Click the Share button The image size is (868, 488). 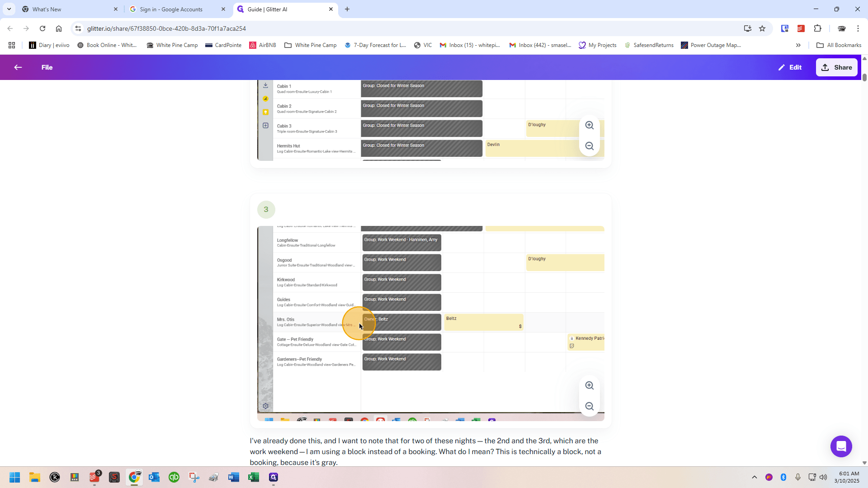click(836, 67)
